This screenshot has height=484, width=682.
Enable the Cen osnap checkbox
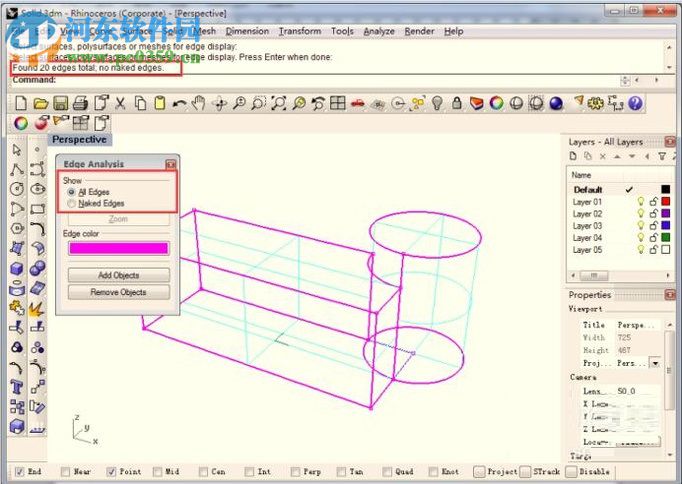pyautogui.click(x=203, y=471)
